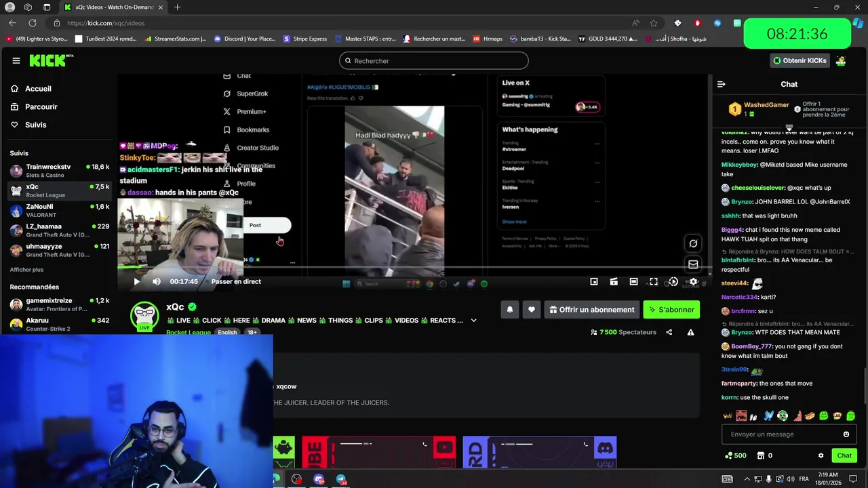Mute the video player volume
The width and height of the screenshot is (868, 488).
pos(157,281)
